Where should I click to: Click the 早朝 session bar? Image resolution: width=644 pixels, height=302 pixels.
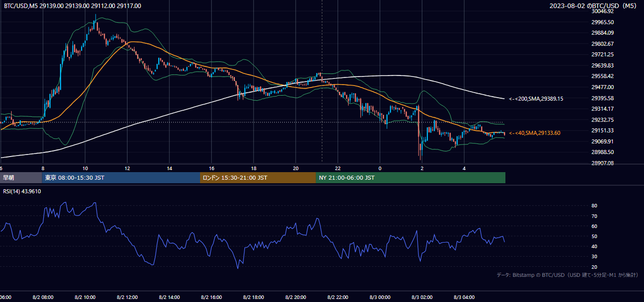tap(21, 178)
